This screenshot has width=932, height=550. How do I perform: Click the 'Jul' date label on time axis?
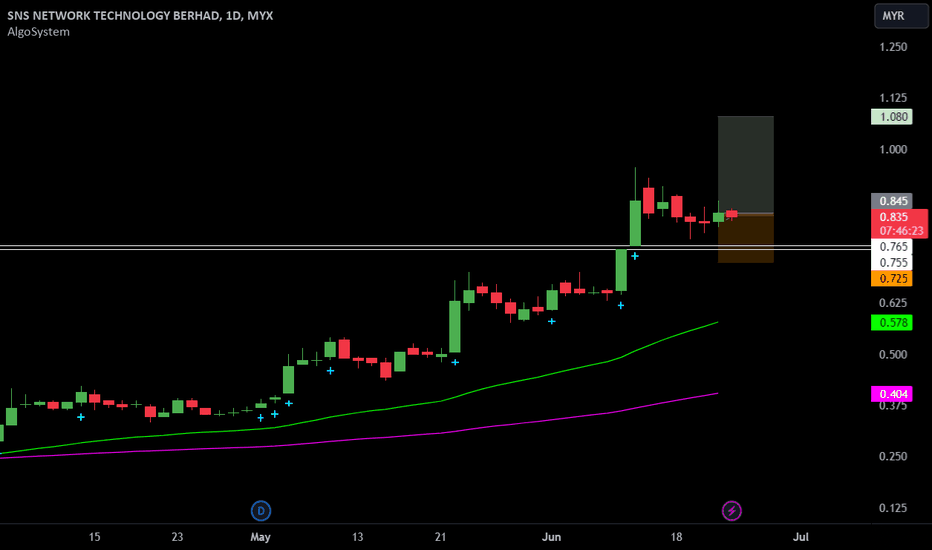pyautogui.click(x=801, y=537)
